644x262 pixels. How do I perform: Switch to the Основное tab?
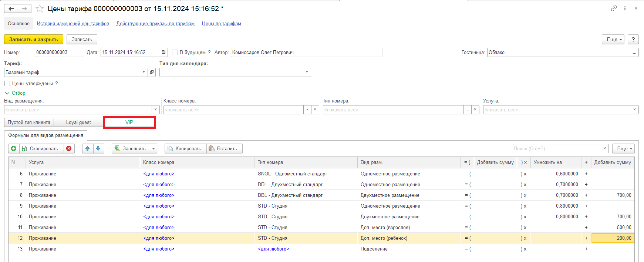coord(18,23)
